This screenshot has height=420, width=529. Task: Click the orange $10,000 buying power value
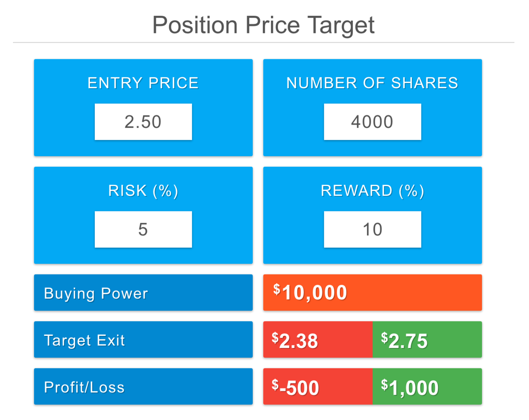point(372,292)
